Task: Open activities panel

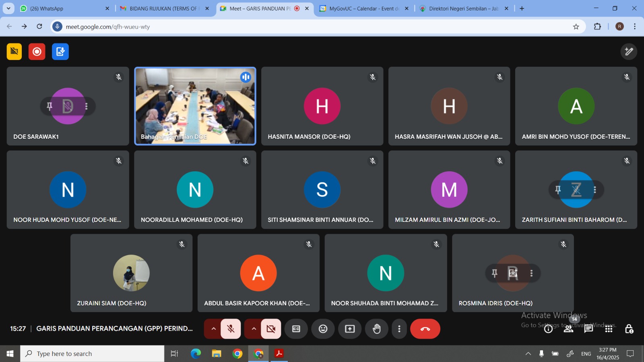Action: (609, 329)
